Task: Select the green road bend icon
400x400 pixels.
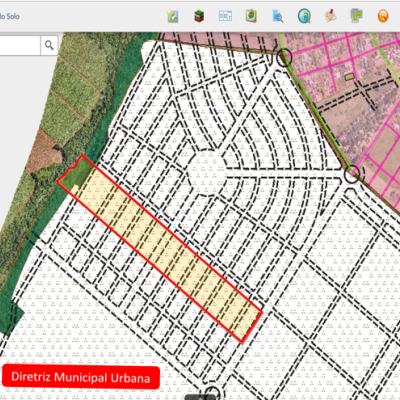Action: (x=356, y=16)
